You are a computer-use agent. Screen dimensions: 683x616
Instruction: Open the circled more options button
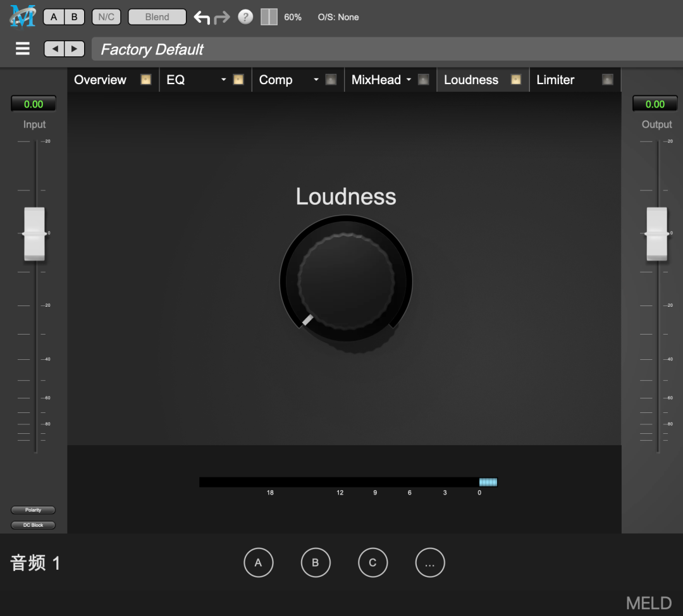click(x=430, y=562)
